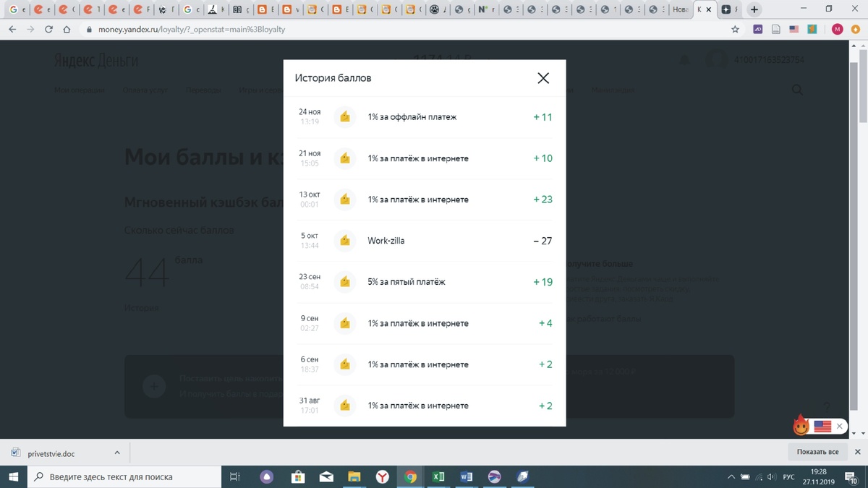The height and width of the screenshot is (488, 868).
Task: Open privetstvie.doc download item
Action: tap(51, 453)
